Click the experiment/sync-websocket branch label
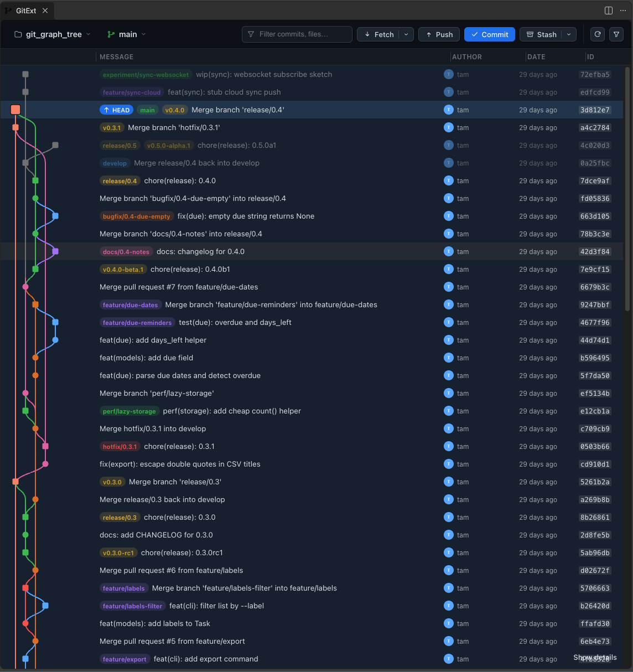633x672 pixels. pyautogui.click(x=146, y=75)
